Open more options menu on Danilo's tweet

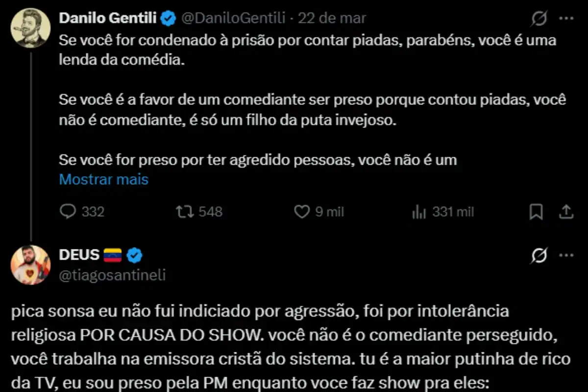click(566, 19)
